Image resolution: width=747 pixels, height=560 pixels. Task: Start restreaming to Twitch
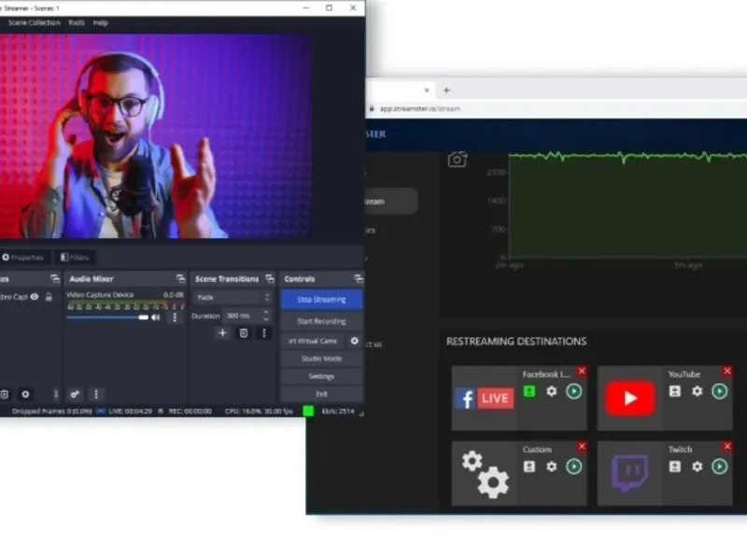coord(720,467)
